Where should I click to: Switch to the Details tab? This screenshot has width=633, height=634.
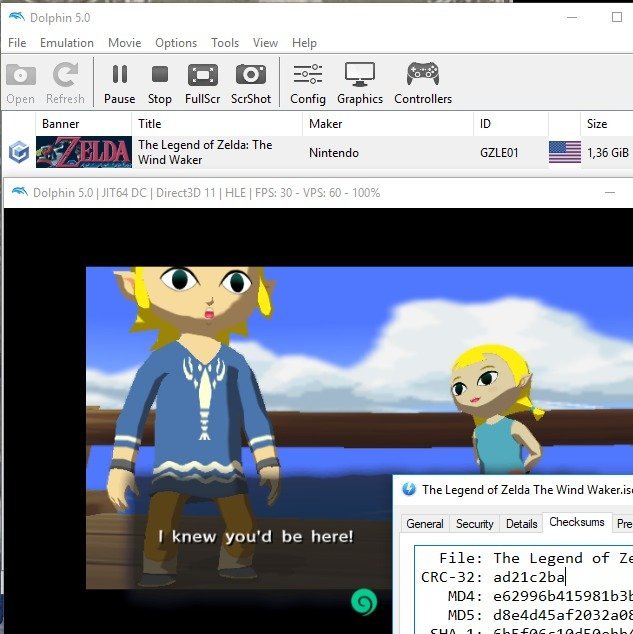tap(521, 523)
